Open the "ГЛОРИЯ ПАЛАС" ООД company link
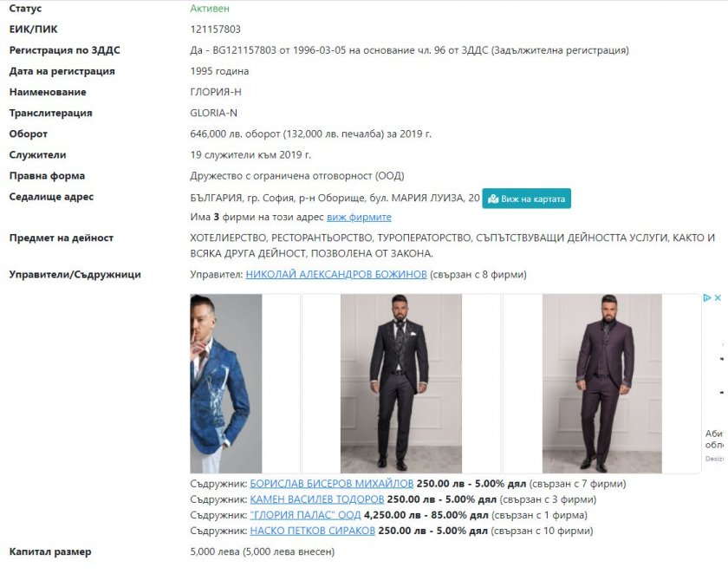 tap(305, 515)
